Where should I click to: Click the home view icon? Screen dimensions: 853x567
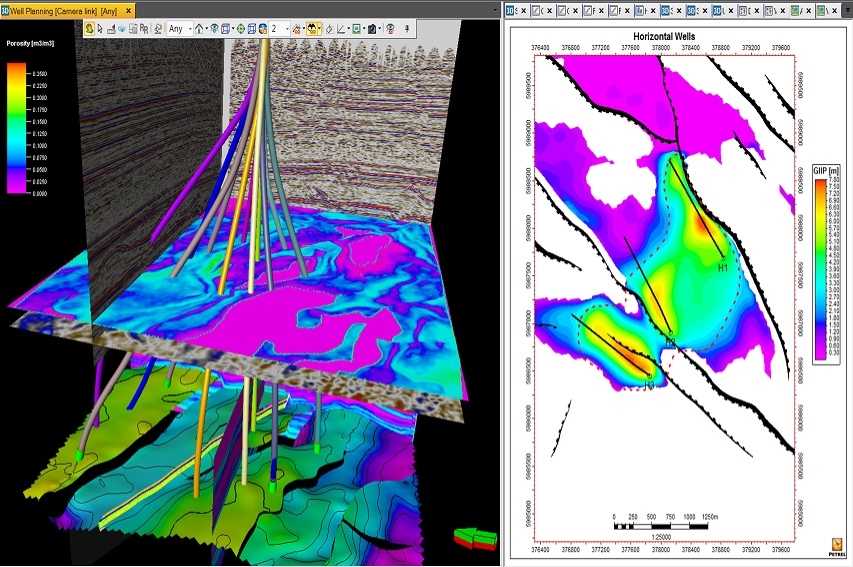coord(199,28)
